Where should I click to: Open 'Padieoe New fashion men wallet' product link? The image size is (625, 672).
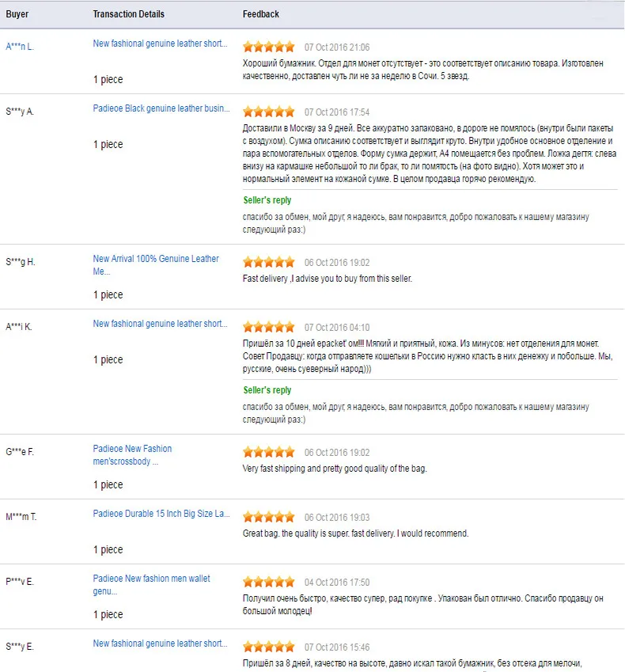click(152, 585)
